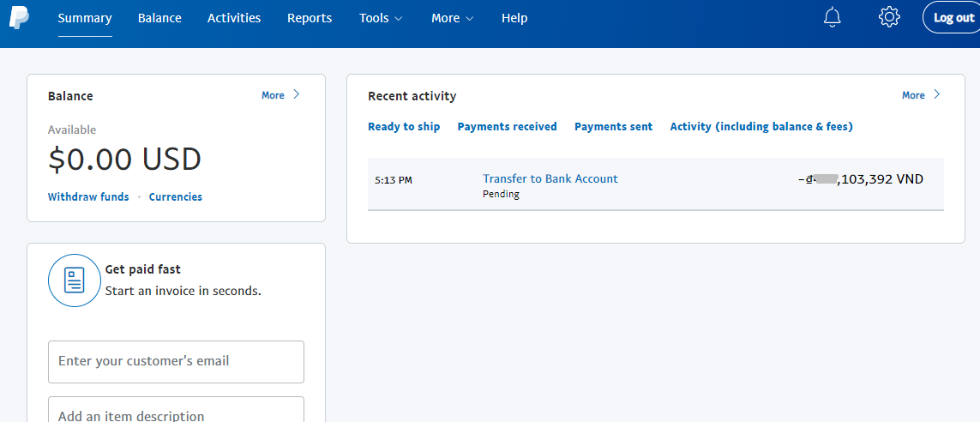Image resolution: width=980 pixels, height=422 pixels.
Task: Click the Pending status text
Action: [x=501, y=195]
